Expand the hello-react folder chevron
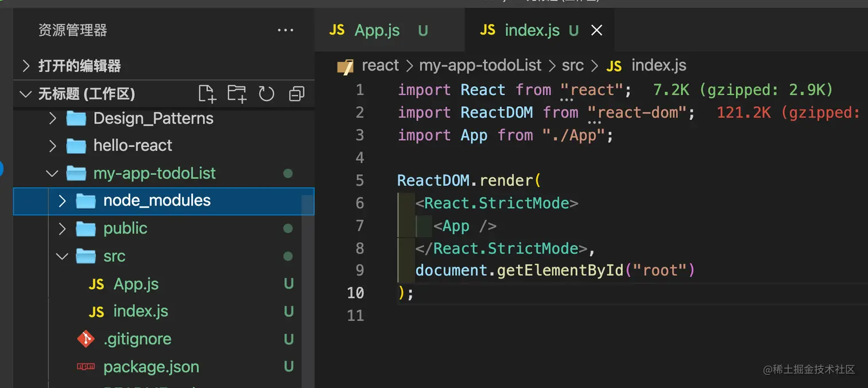The width and height of the screenshot is (868, 388). pyautogui.click(x=53, y=146)
